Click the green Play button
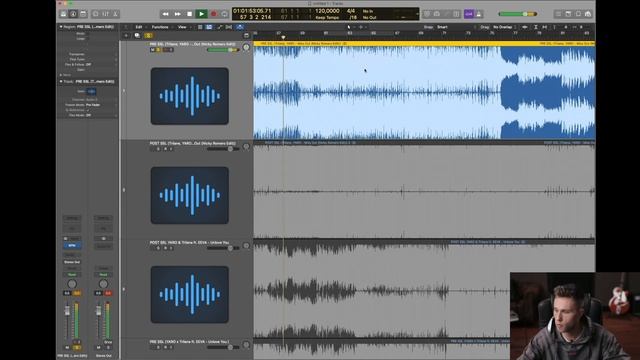 click(x=201, y=14)
